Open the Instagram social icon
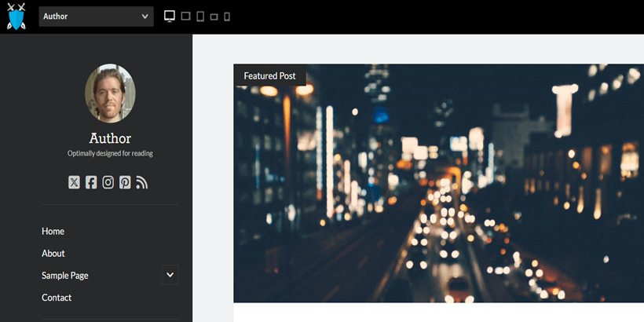This screenshot has height=322, width=644. coord(108,182)
